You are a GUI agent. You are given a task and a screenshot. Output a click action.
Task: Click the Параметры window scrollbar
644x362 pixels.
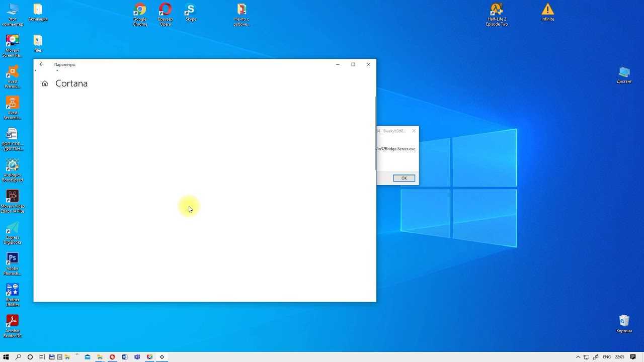pos(375,133)
